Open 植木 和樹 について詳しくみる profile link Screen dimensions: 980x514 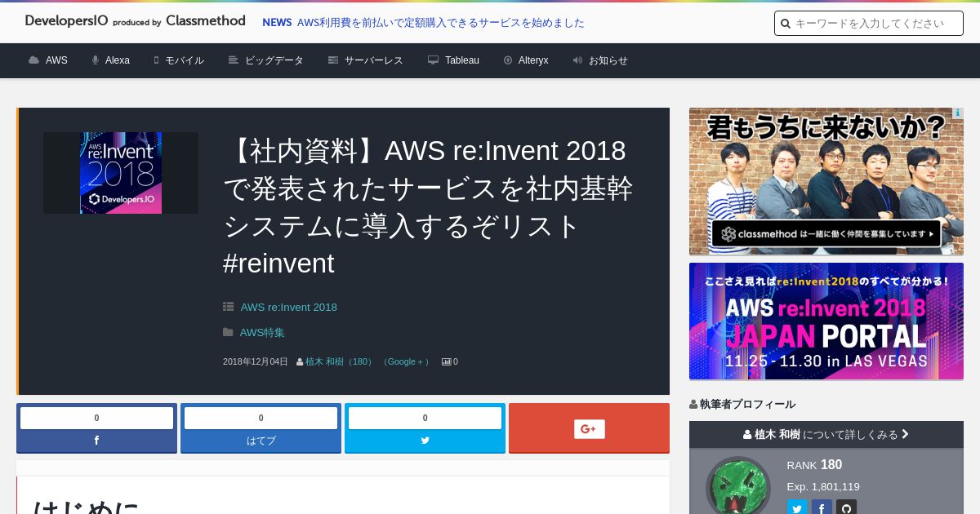coord(826,435)
